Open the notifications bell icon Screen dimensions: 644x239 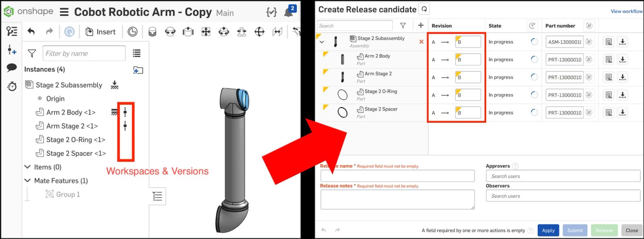tap(289, 12)
